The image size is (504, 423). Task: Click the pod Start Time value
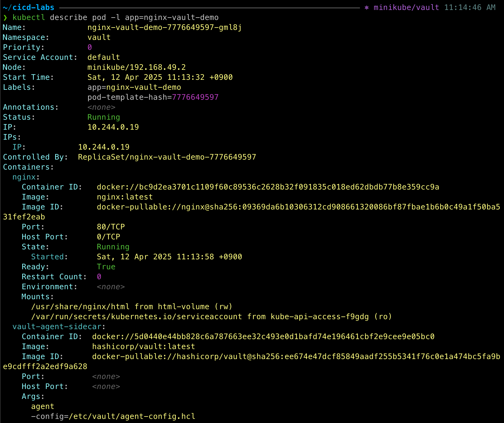160,77
